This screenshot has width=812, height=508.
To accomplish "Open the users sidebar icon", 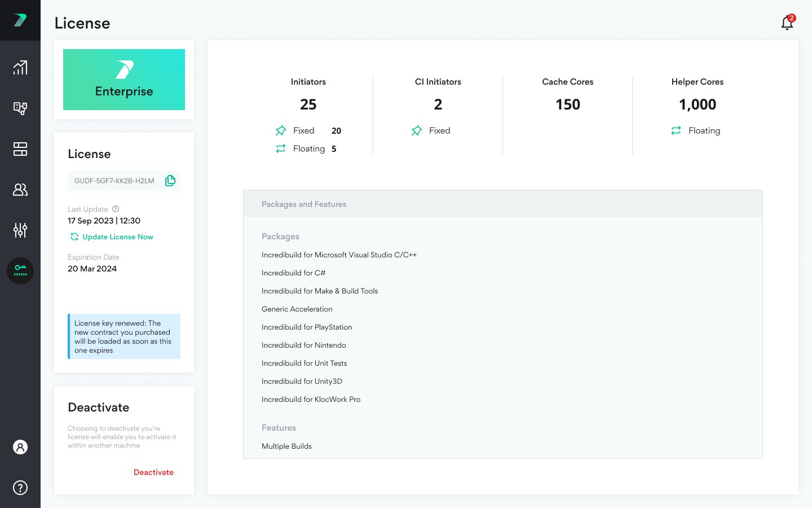I will point(20,190).
